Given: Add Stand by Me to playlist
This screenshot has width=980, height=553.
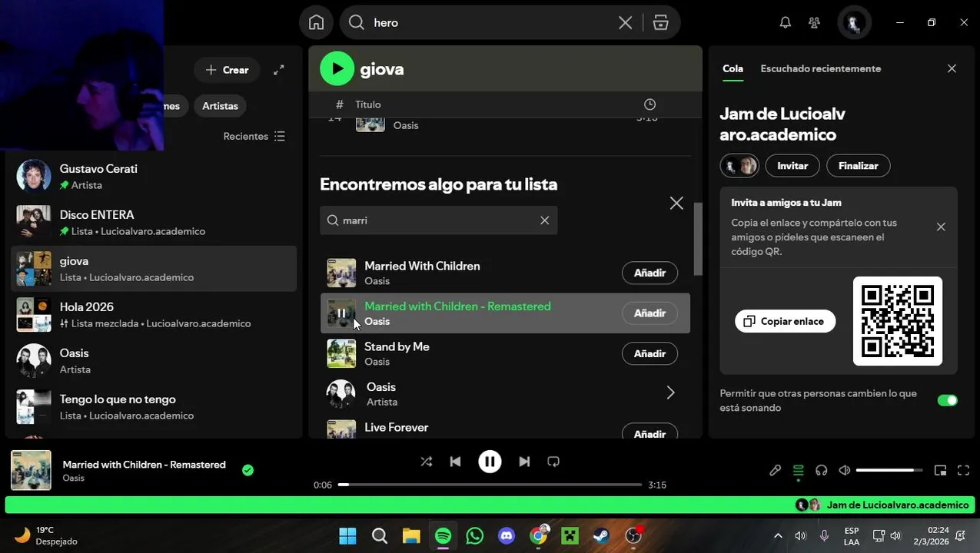Looking at the screenshot, I should [649, 354].
